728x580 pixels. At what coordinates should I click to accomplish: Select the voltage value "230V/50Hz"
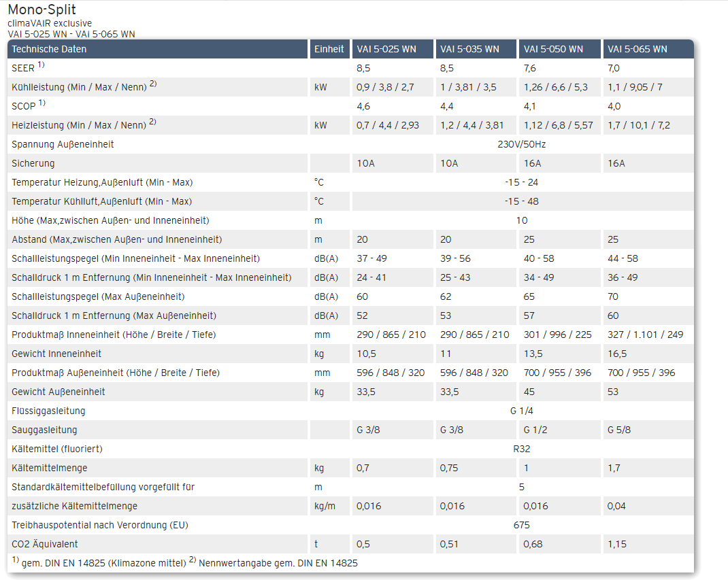(522, 144)
